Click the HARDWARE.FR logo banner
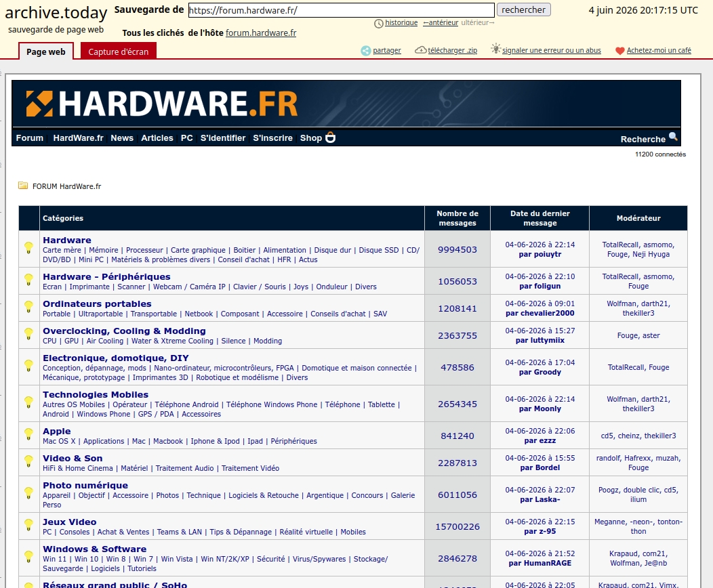 coord(162,104)
